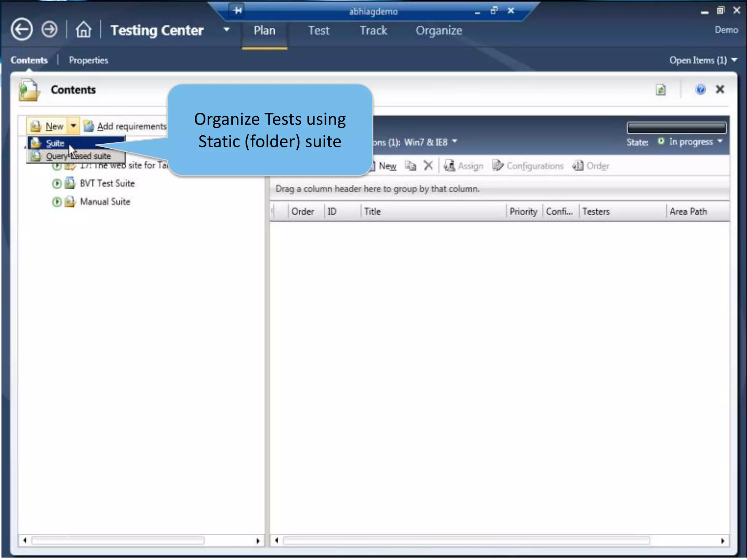Select the BVT Test Suite tree item
Image resolution: width=747 pixels, height=560 pixels.
107,183
